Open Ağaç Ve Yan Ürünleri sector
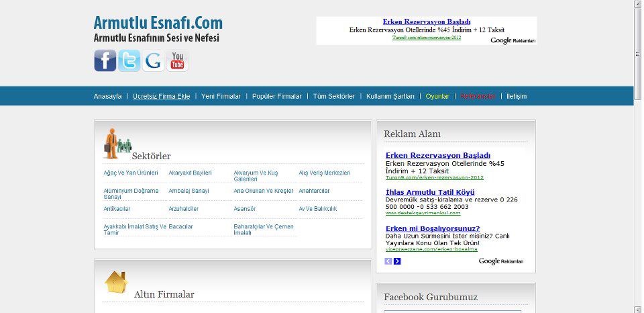This screenshot has height=313, width=644. 131,173
